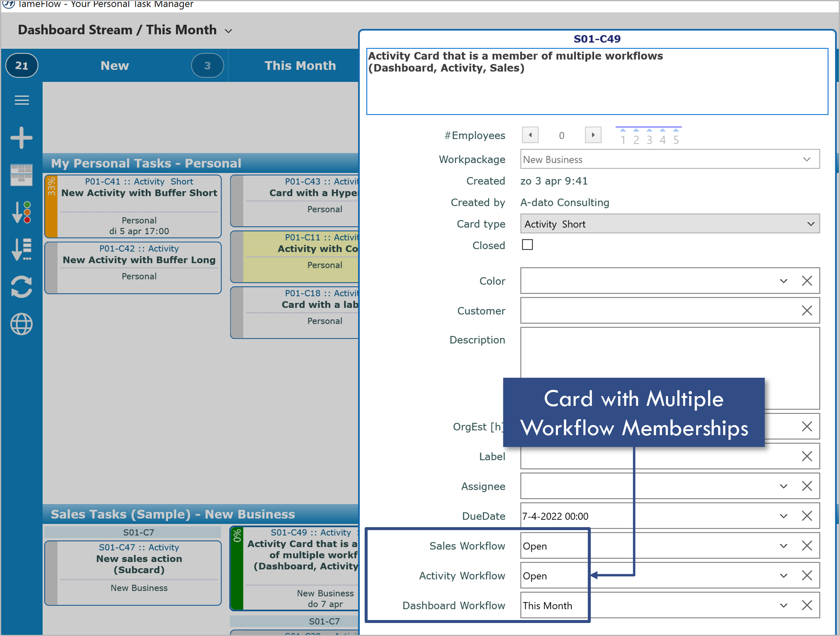
Task: Expand the Dashboard Stream view dropdown
Action: tap(228, 31)
